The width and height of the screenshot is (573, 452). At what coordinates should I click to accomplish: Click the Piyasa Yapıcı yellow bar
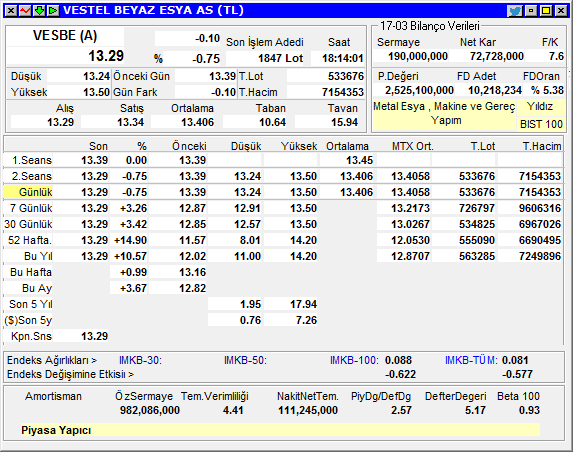[280, 430]
